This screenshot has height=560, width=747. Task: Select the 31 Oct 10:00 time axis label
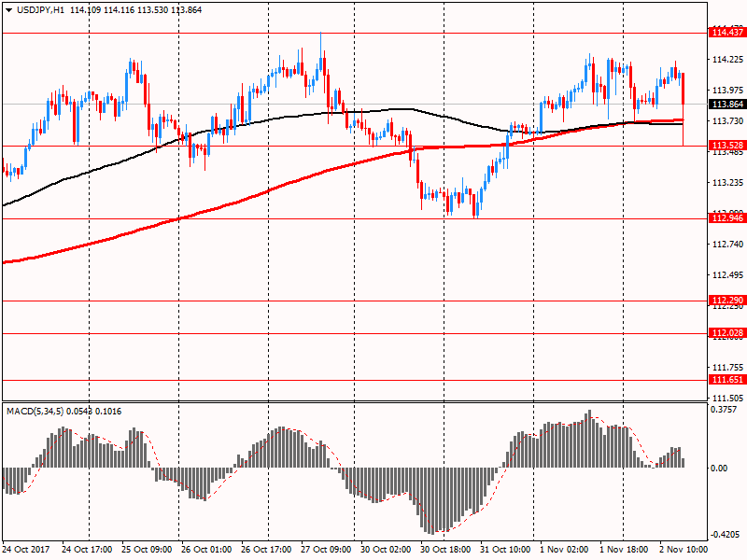click(x=505, y=550)
